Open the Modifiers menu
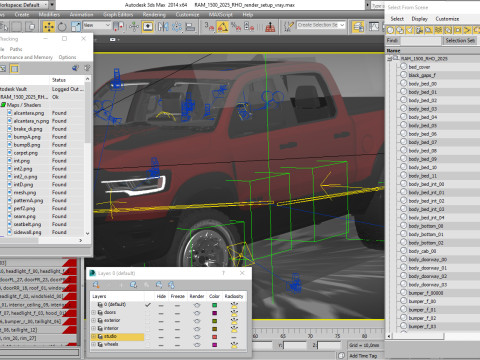Viewport: 480px width, 360px height. coord(49,15)
